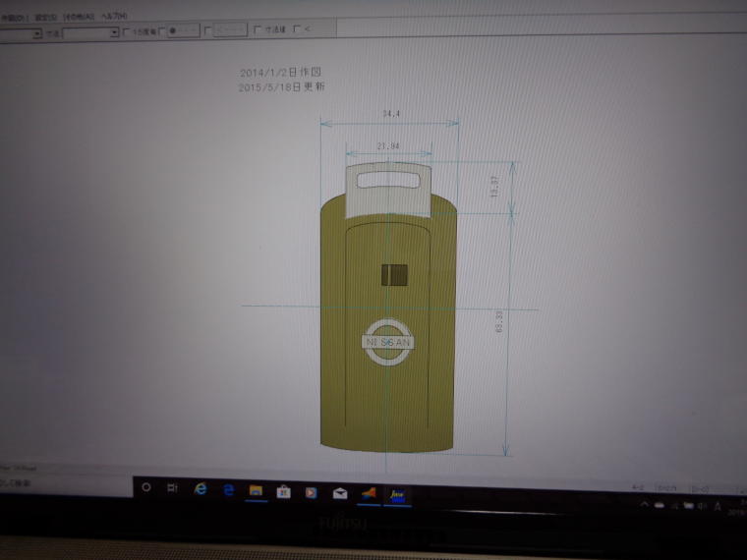The width and height of the screenshot is (747, 560).
Task: Click the key ring slot in the grey tab
Action: tap(388, 181)
